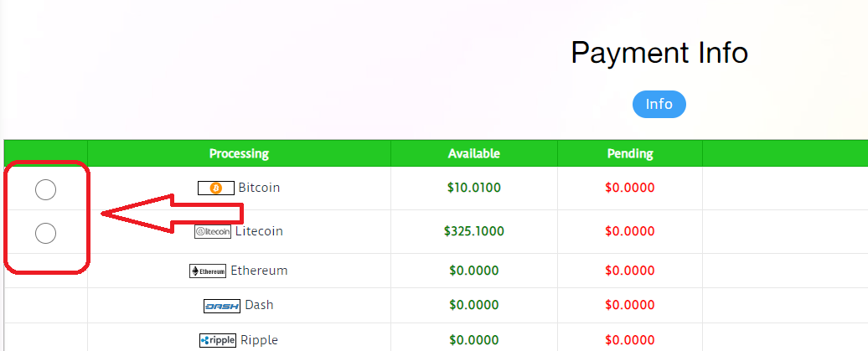
Task: Select the Bitcoin radio button
Action: pyautogui.click(x=45, y=190)
